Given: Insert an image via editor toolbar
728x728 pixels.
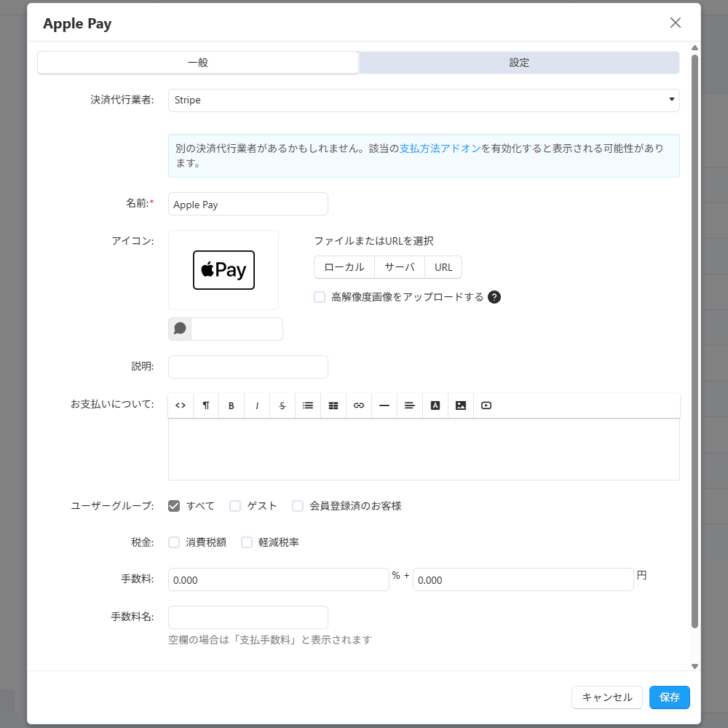Looking at the screenshot, I should pyautogui.click(x=461, y=405).
